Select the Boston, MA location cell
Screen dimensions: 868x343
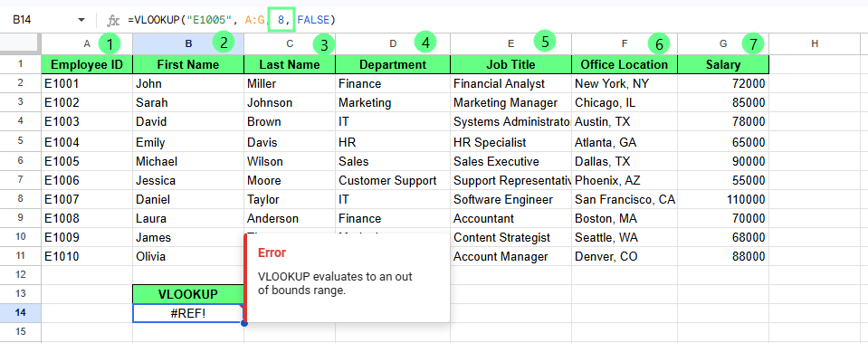625,218
